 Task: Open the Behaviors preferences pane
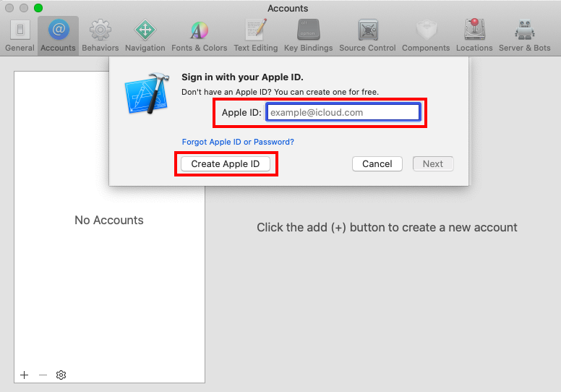click(100, 35)
